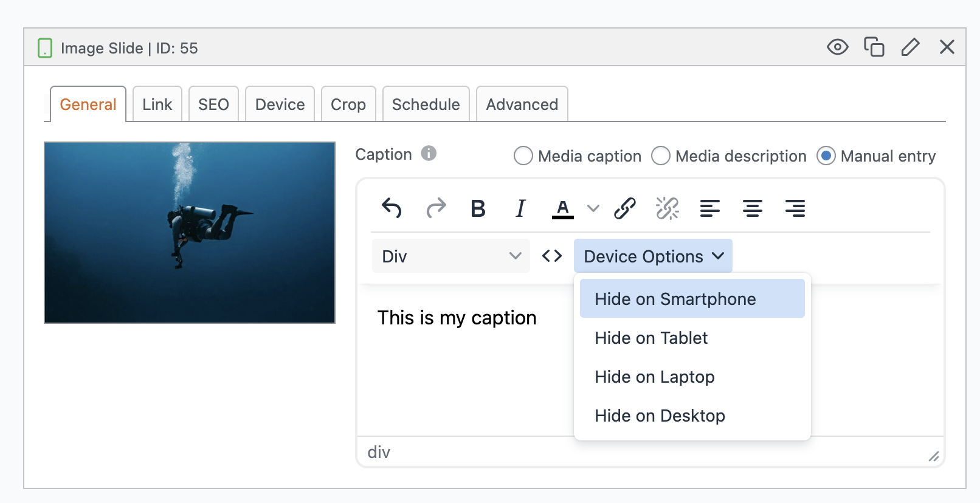Screen dimensions: 980x503
Task: Expand the text color picker arrow
Action: 593,208
